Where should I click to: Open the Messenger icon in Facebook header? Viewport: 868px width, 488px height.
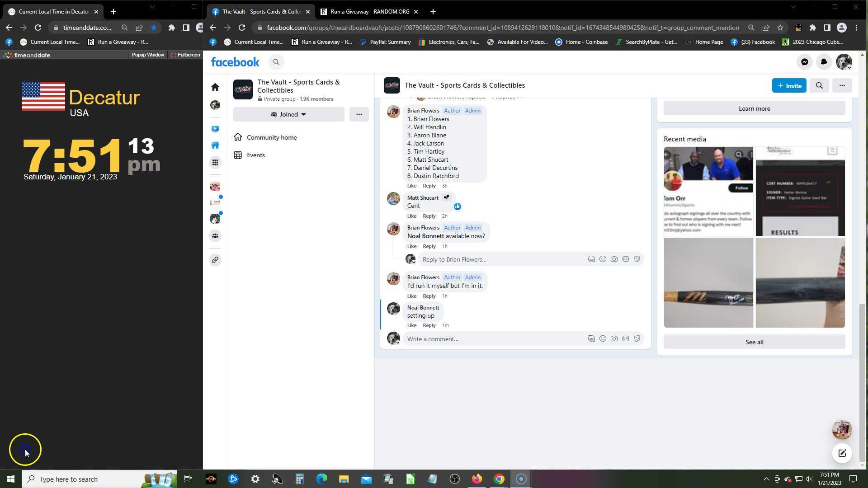805,62
